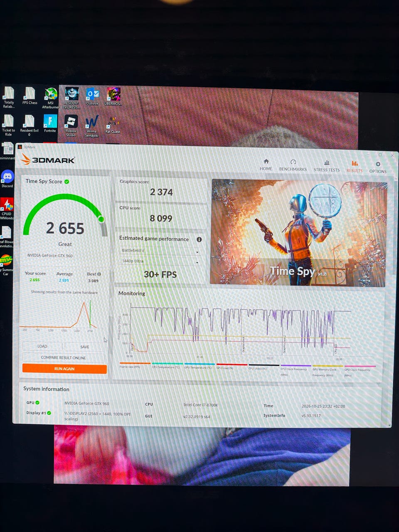This screenshot has height=532, width=399.
Task: Toggle the GPU Load legend swatch
Action: (x=232, y=364)
